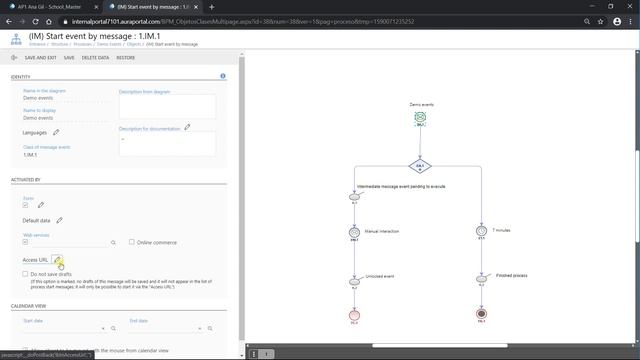Go back with the browser back arrow
The width and height of the screenshot is (640, 360).
(9, 22)
